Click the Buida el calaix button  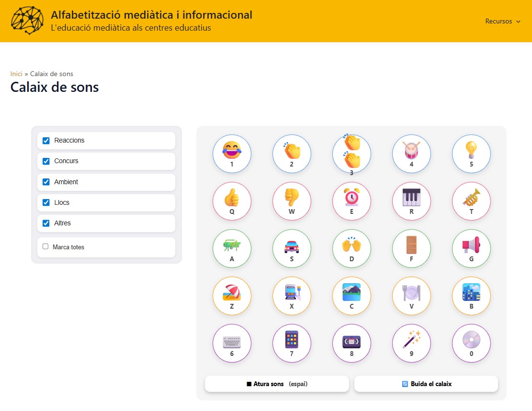426,384
